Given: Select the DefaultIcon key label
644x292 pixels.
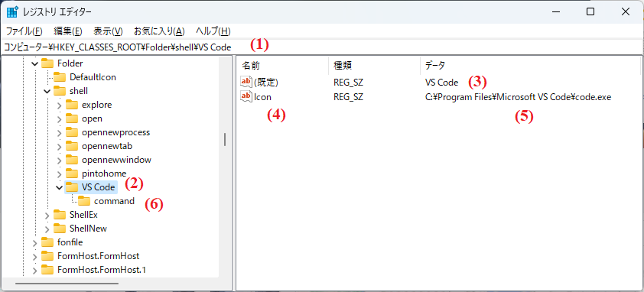Looking at the screenshot, I should click(x=93, y=76).
